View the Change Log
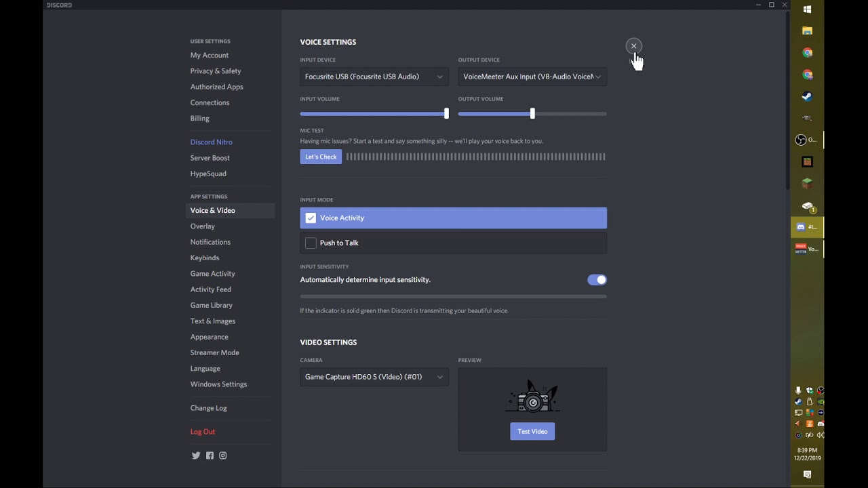Screen dimensions: 868x488 tap(209, 408)
